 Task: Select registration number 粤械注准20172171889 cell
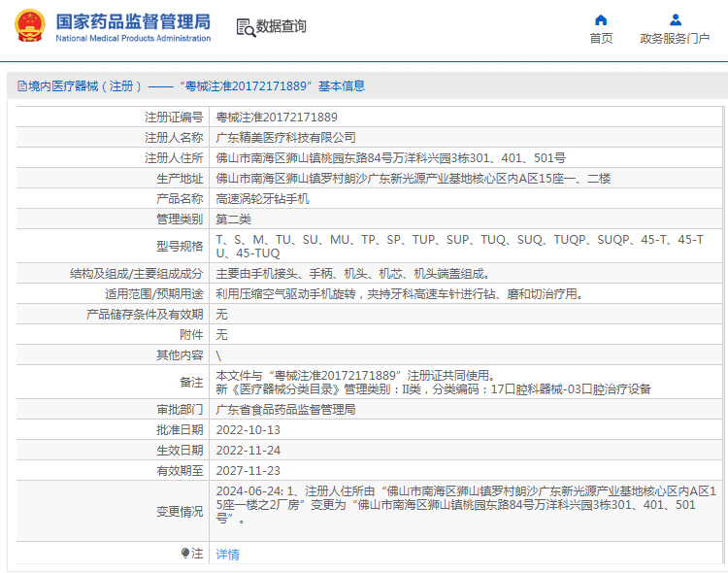tap(277, 118)
